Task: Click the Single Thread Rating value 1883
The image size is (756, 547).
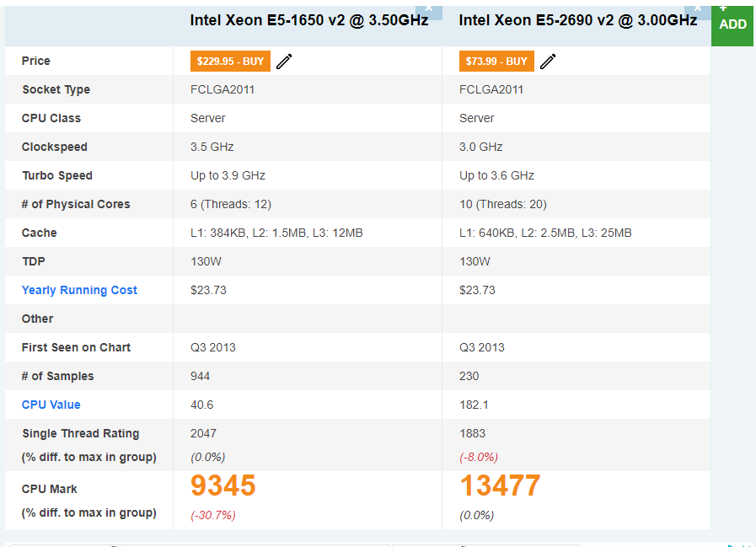Action: click(x=473, y=434)
